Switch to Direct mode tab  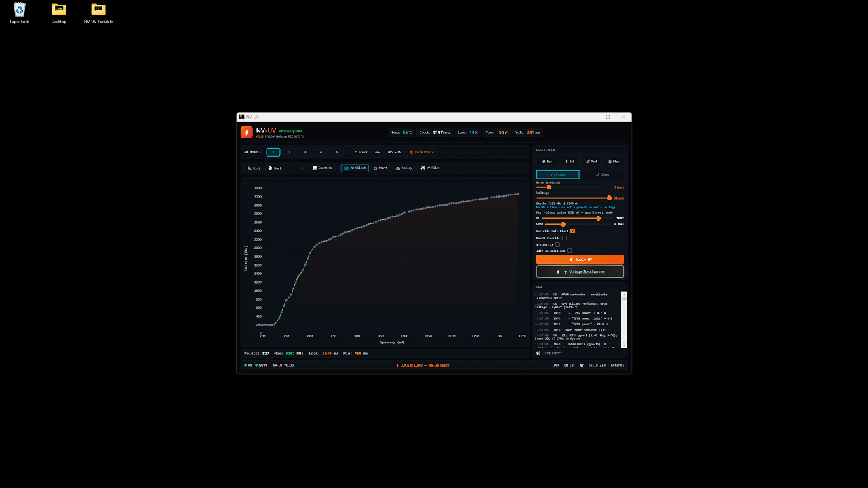[x=602, y=174]
